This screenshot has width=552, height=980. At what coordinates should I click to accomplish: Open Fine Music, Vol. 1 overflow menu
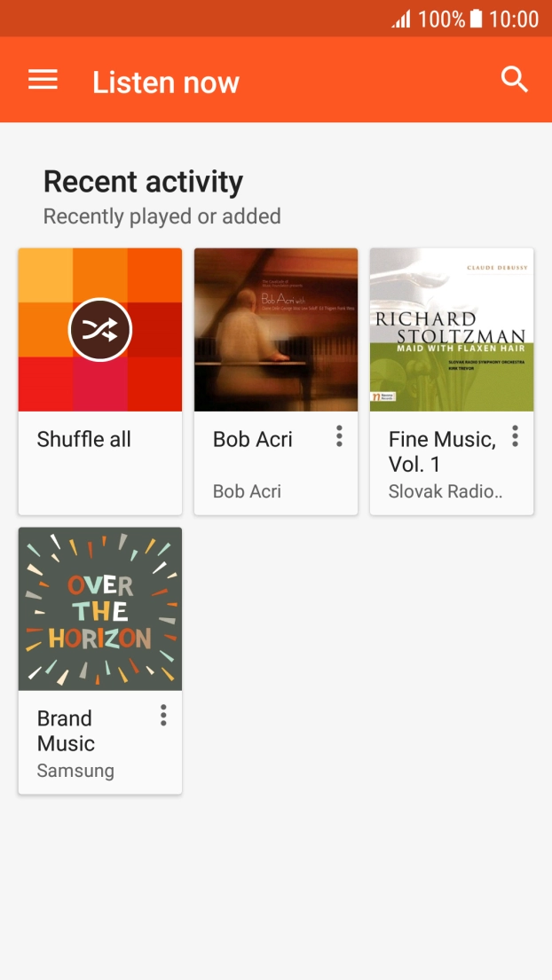point(515,436)
